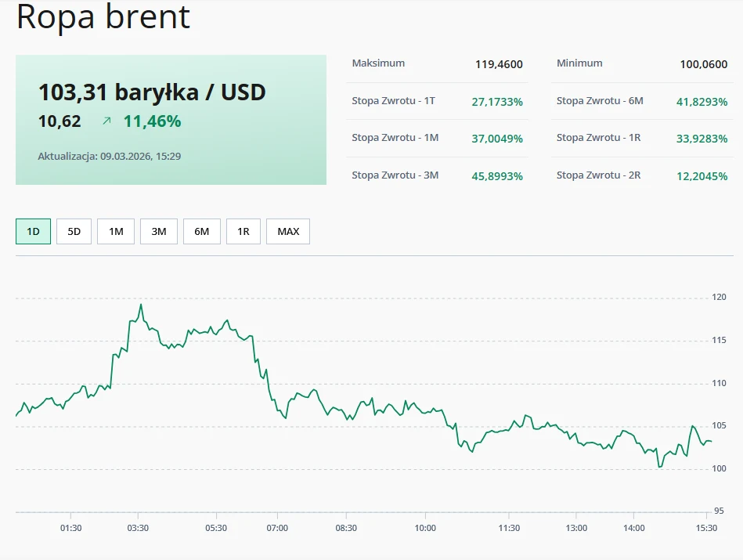Click Stopa Zwrotu - 6M value 41,8293%
Image resolution: width=743 pixels, height=560 pixels.
coord(702,101)
